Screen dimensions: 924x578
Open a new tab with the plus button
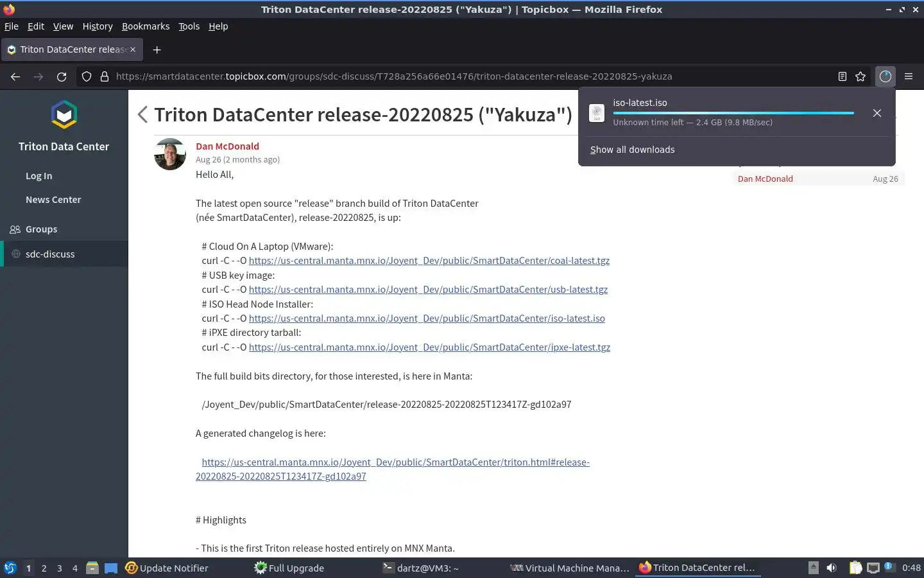click(157, 49)
